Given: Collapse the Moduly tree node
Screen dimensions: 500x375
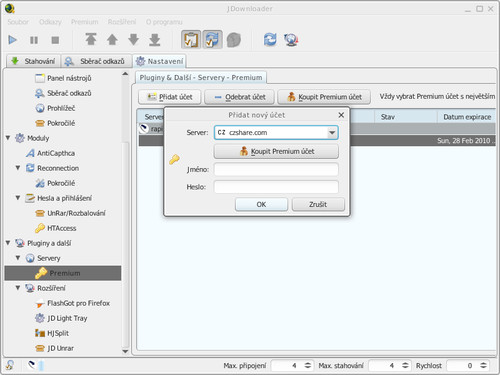Looking at the screenshot, I should pyautogui.click(x=8, y=138).
